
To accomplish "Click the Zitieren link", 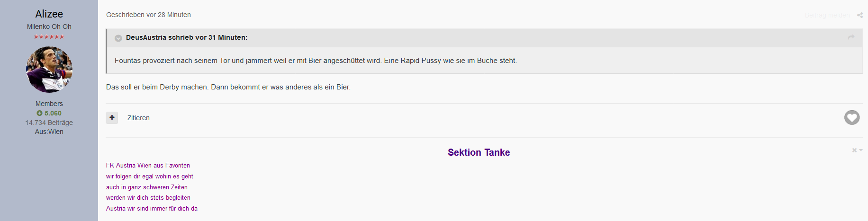I will [x=138, y=118].
